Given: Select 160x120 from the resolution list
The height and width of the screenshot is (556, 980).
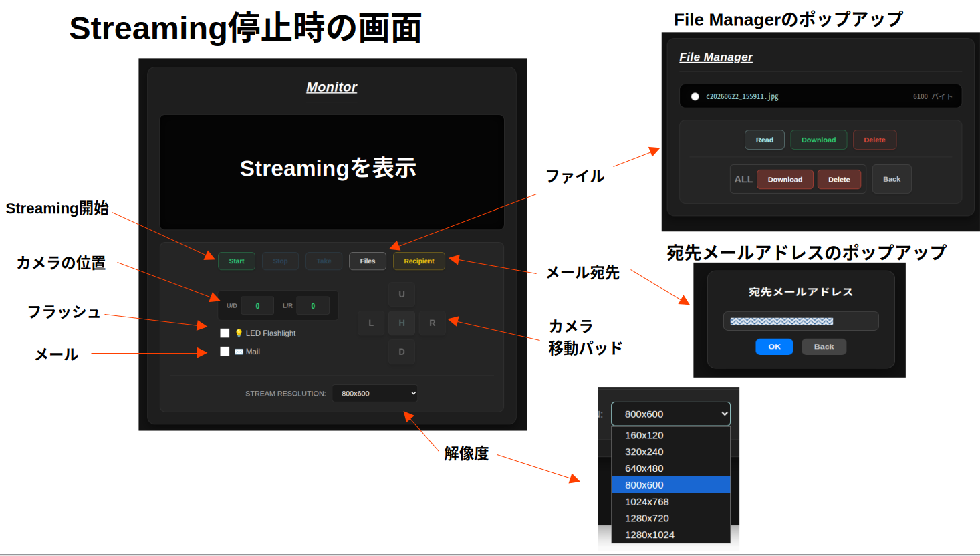Looking at the screenshot, I should (x=670, y=435).
